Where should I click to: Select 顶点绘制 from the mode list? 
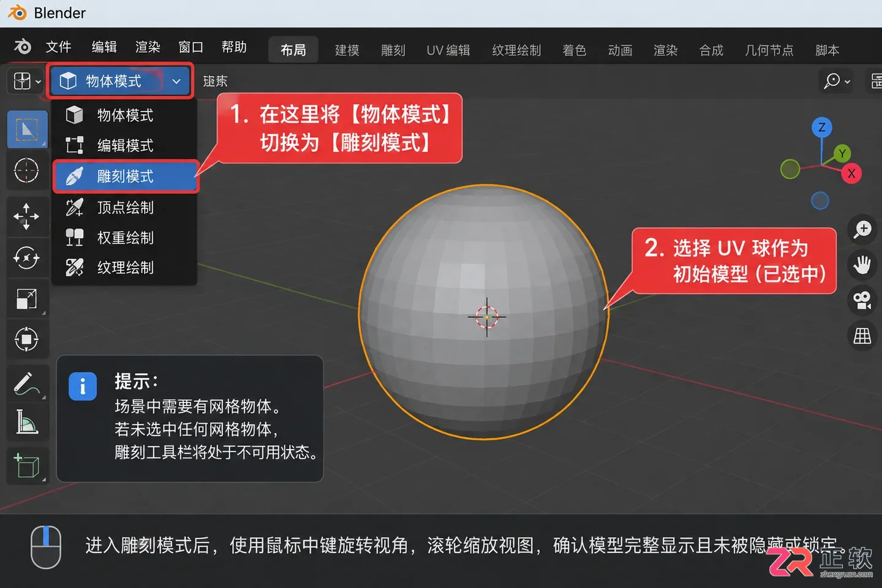pyautogui.click(x=125, y=208)
